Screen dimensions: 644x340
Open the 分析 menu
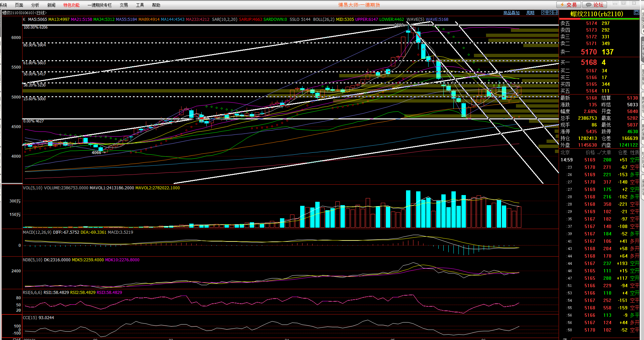pos(35,5)
